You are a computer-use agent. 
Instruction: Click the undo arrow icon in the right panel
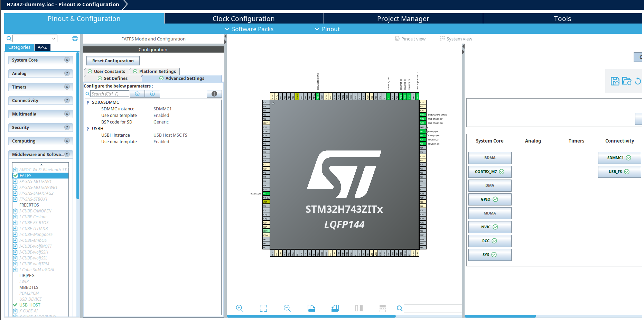638,81
